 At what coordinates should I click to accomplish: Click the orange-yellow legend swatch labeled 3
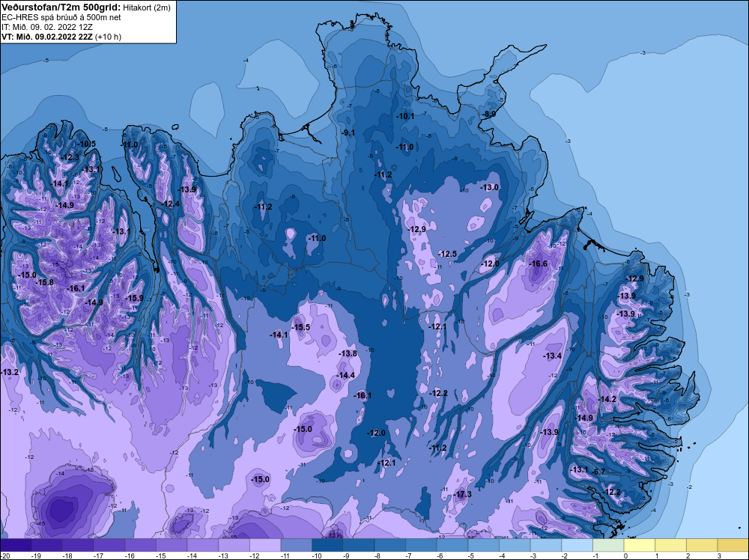(733, 545)
